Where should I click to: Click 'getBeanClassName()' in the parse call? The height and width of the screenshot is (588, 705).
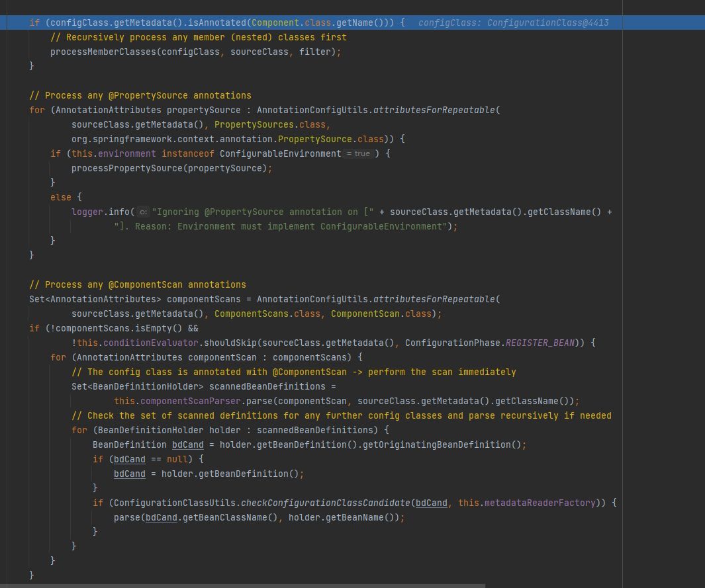[230, 517]
